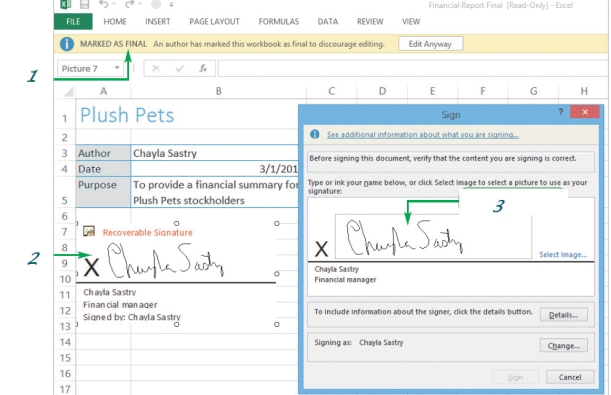Screen dimensions: 611x395
Task: Select row 3 header
Action: coord(65,153)
